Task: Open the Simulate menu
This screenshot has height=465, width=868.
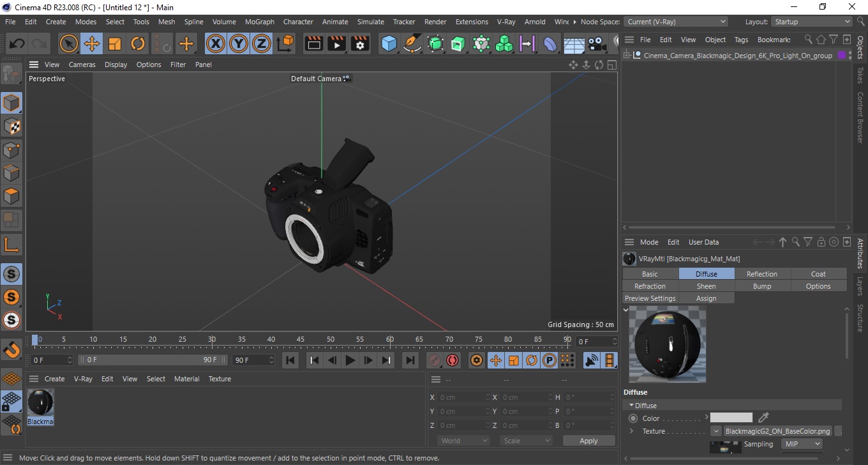Action: [x=371, y=22]
